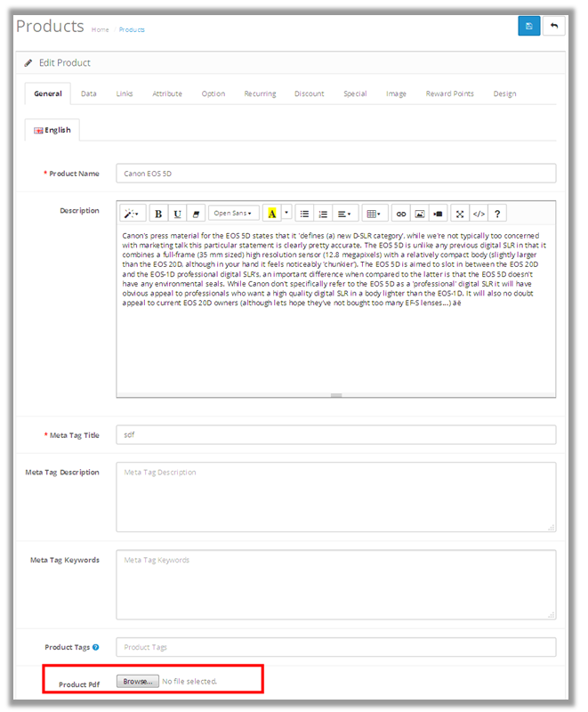Open the insert table dropdown
The width and height of the screenshot is (588, 712).
(375, 214)
